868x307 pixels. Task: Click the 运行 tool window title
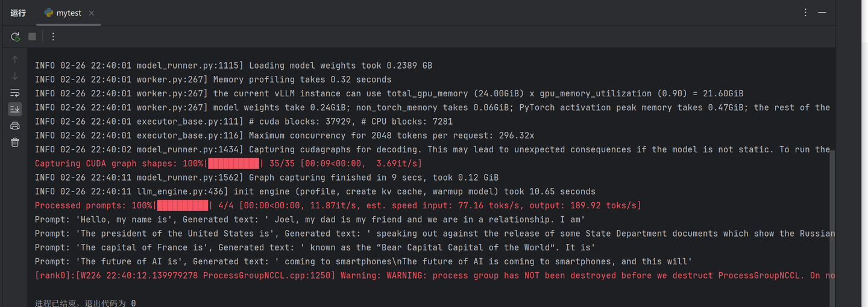click(18, 13)
